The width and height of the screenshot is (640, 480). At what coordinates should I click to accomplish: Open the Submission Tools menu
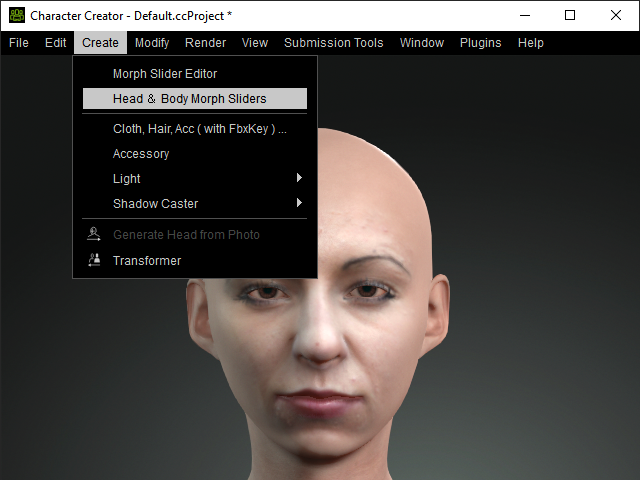[x=333, y=43]
